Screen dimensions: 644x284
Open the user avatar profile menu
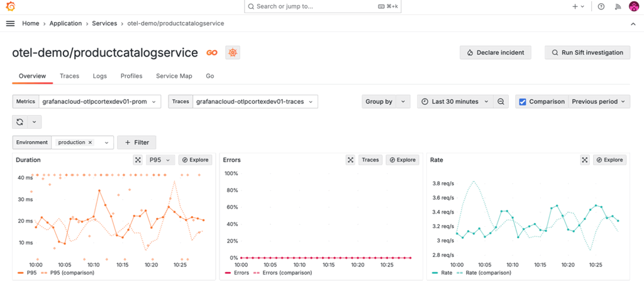(634, 6)
